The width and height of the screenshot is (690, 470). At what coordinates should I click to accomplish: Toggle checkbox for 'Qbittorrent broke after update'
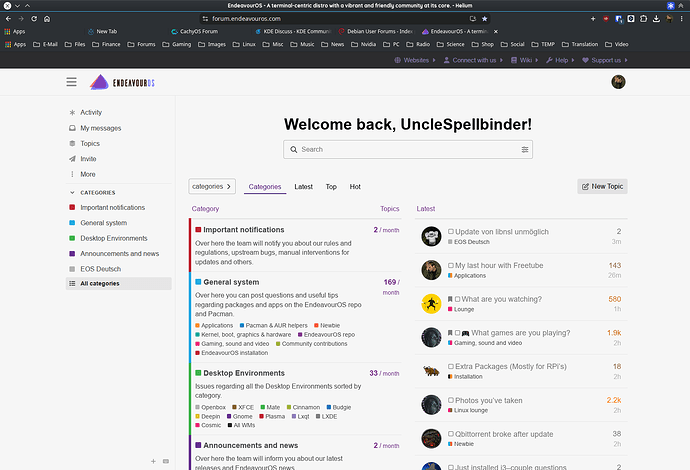(x=451, y=434)
